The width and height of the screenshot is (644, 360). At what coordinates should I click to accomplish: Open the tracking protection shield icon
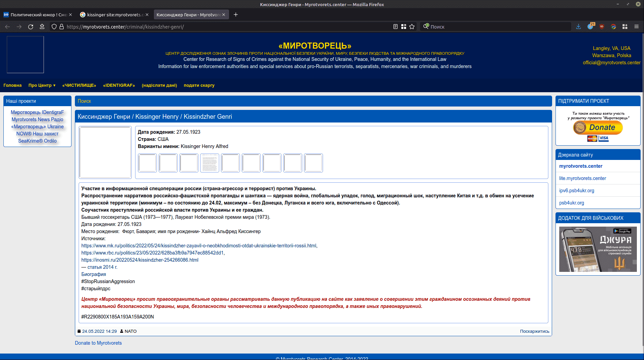coord(54,27)
